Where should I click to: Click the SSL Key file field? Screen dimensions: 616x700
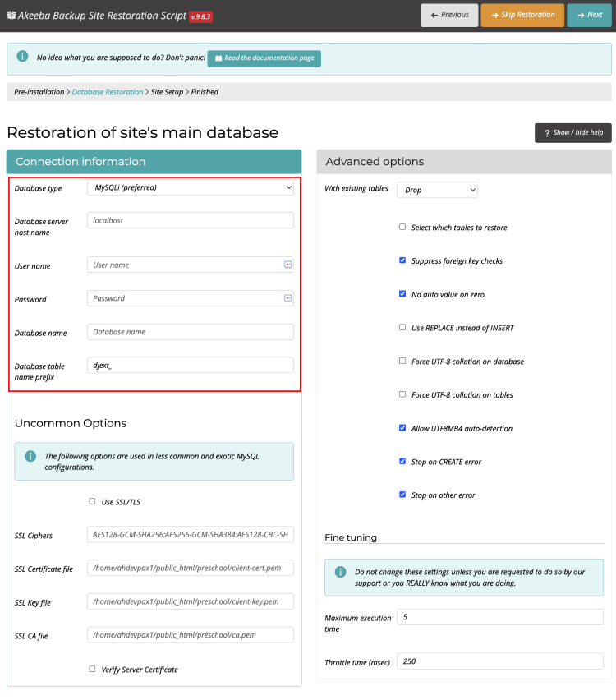pyautogui.click(x=191, y=601)
